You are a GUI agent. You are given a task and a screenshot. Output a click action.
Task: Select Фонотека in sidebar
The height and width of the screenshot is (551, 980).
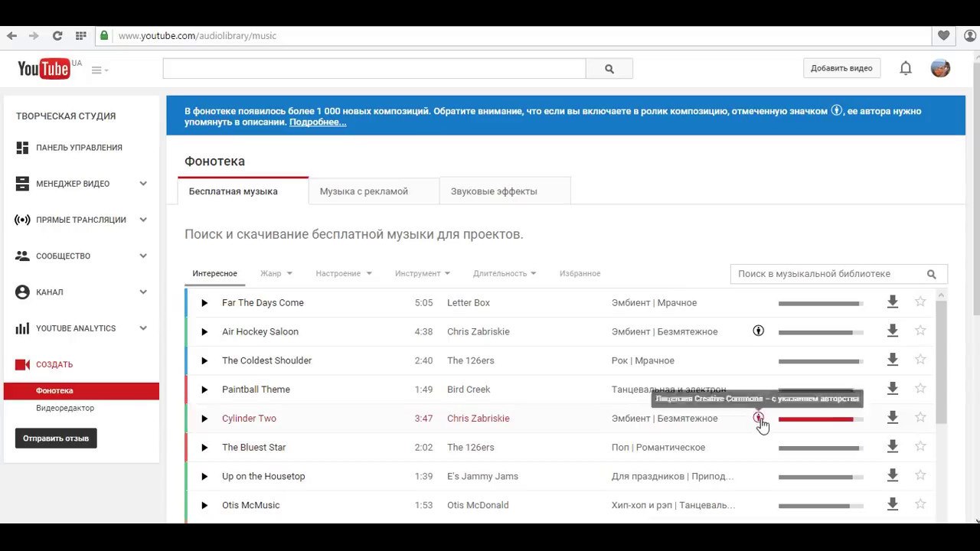[x=81, y=391]
